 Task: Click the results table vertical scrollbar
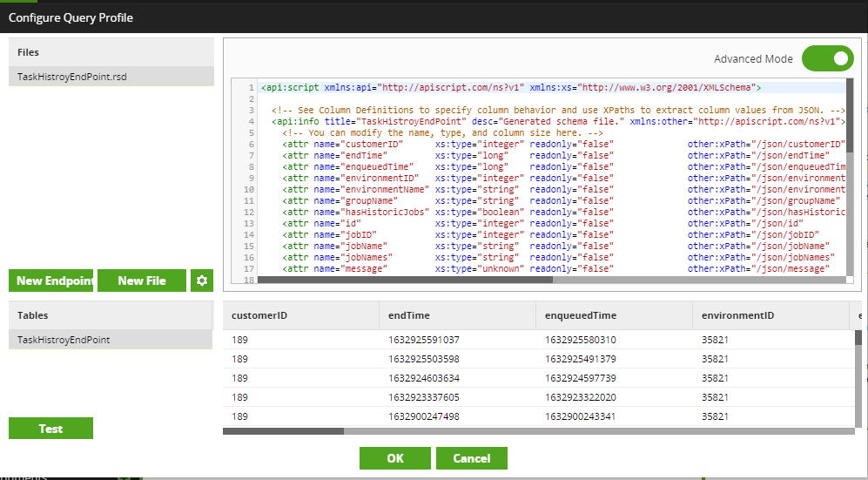coord(858,338)
